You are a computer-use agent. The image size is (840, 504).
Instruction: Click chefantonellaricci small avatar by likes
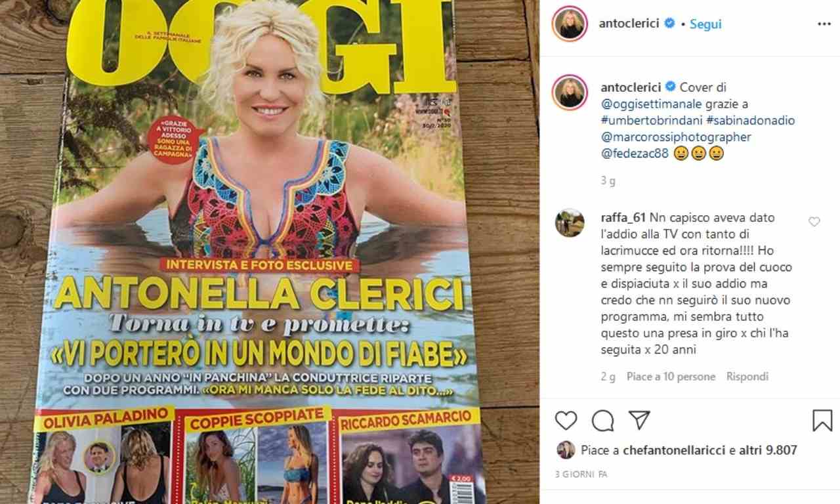coord(566,450)
